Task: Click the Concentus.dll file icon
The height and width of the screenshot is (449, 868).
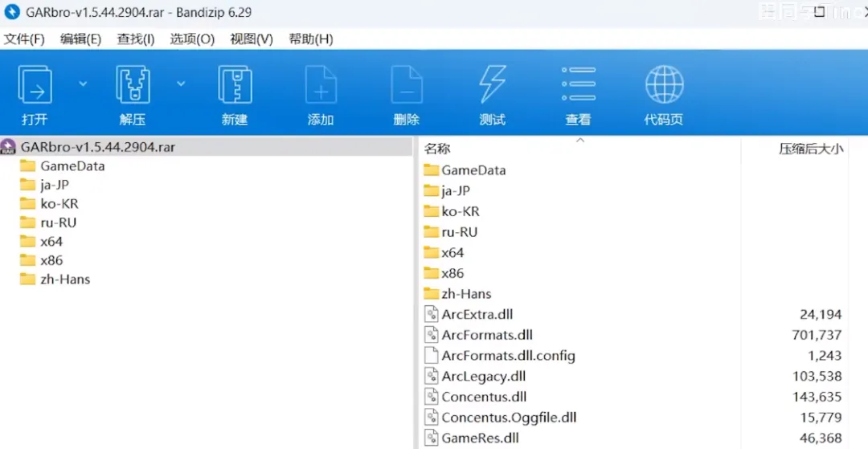Action: tap(432, 397)
